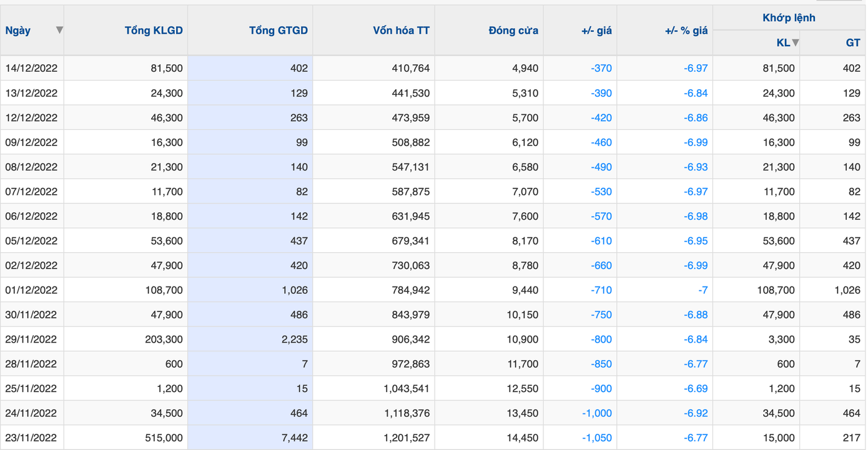This screenshot has width=868, height=450.
Task: Select the Đóng cửa column header
Action: [x=513, y=30]
